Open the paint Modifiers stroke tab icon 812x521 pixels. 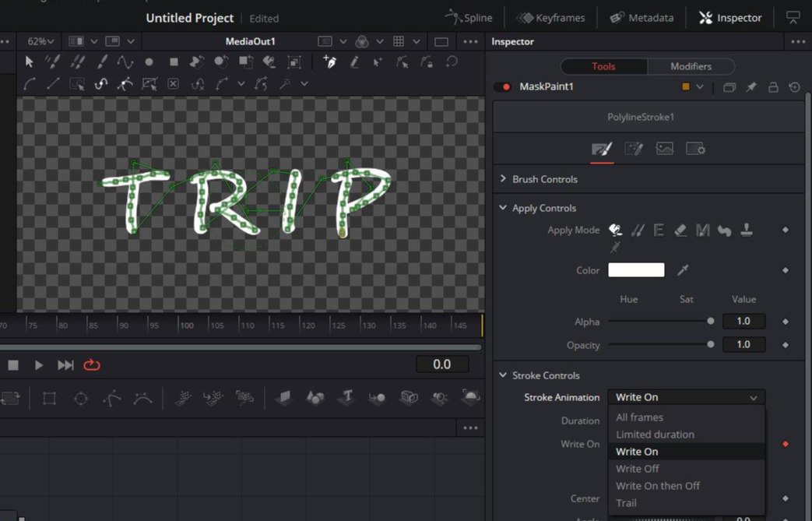click(634, 150)
